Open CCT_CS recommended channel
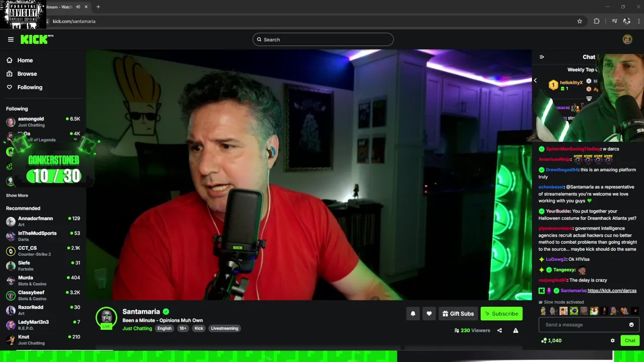The image size is (644, 362). click(x=43, y=251)
